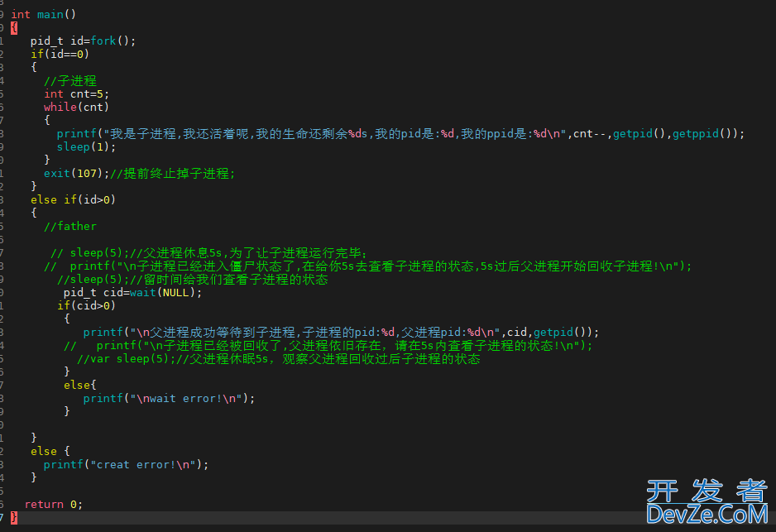
Task: Click the "int cnt=5;" declaration
Action: pos(76,94)
